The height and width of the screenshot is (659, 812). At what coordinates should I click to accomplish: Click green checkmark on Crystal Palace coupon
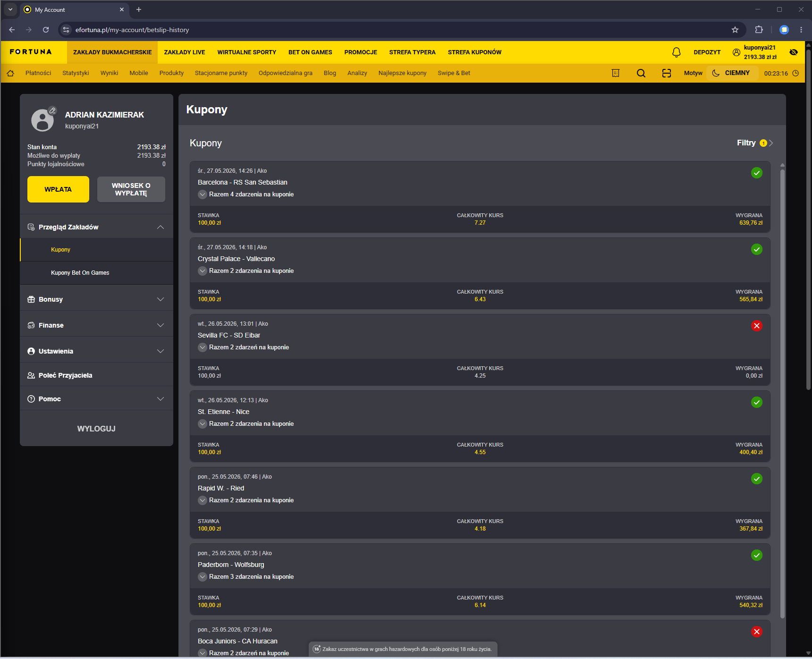click(757, 249)
